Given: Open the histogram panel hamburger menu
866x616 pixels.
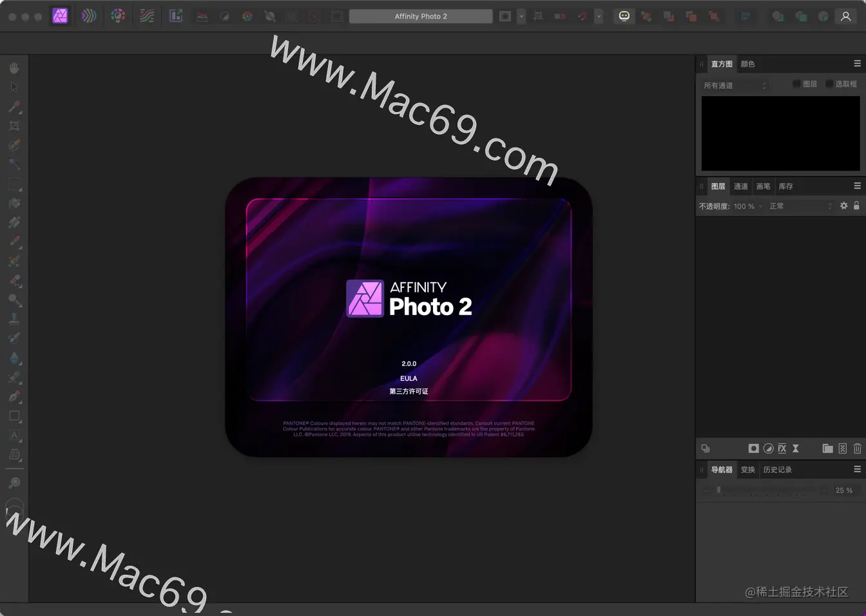Looking at the screenshot, I should click(857, 63).
